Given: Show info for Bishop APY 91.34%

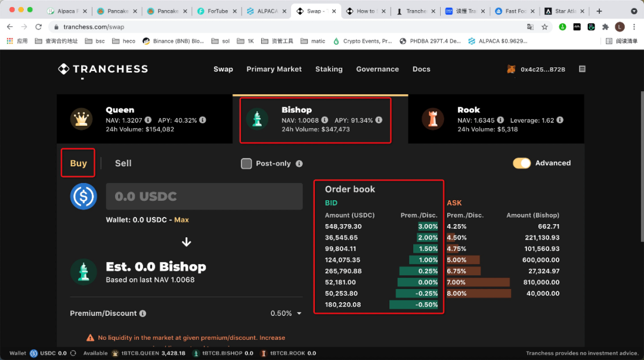Looking at the screenshot, I should click(379, 120).
